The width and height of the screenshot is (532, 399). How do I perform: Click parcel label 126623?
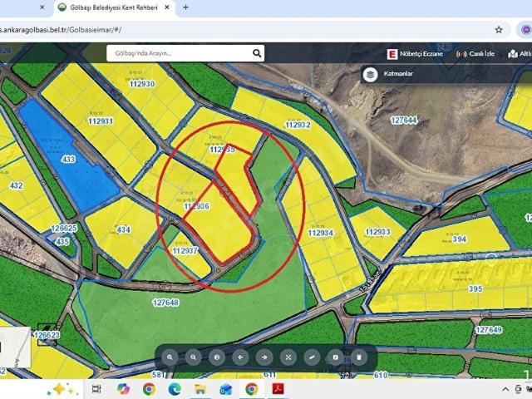(47, 335)
